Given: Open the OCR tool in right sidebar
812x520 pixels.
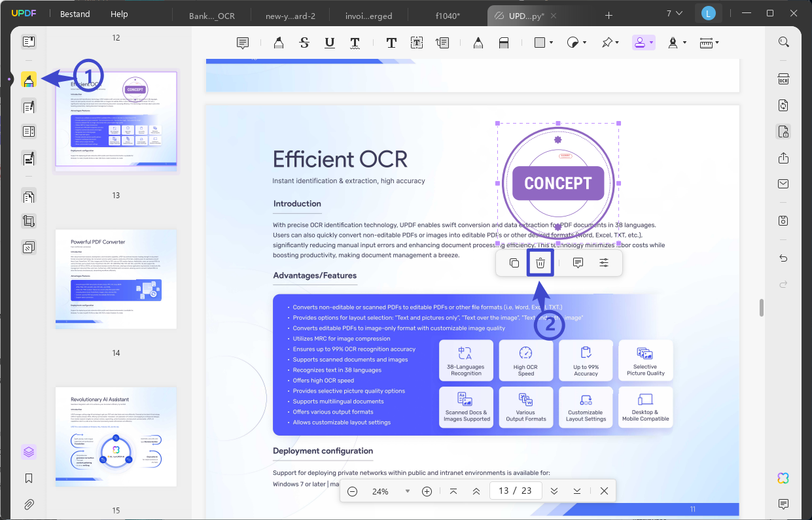Looking at the screenshot, I should click(x=783, y=79).
